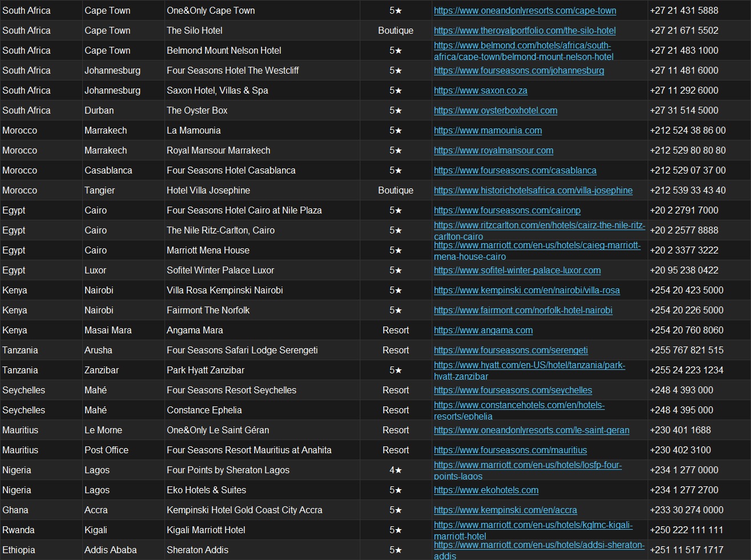Viewport: 751px width, 560px height.
Task: Open the Marriott Mena House Cairo link
Action: click(x=537, y=251)
